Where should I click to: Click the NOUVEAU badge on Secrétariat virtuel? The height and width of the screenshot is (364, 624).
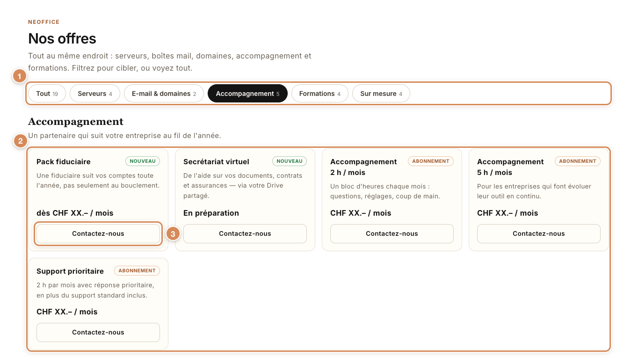point(290,161)
